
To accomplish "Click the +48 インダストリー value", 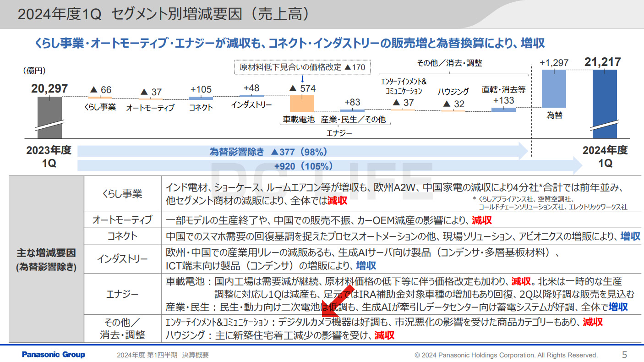I will click(x=251, y=88).
